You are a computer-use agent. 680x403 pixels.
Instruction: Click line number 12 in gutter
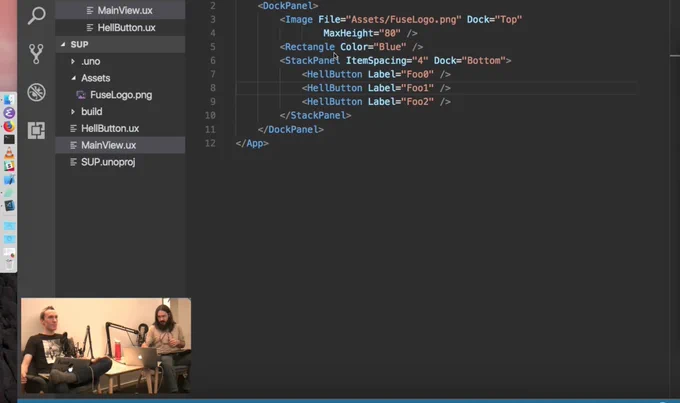click(x=210, y=144)
